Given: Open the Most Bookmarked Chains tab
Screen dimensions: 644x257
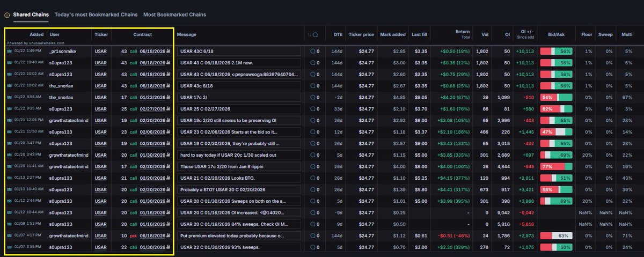Looking at the screenshot, I should tap(174, 14).
